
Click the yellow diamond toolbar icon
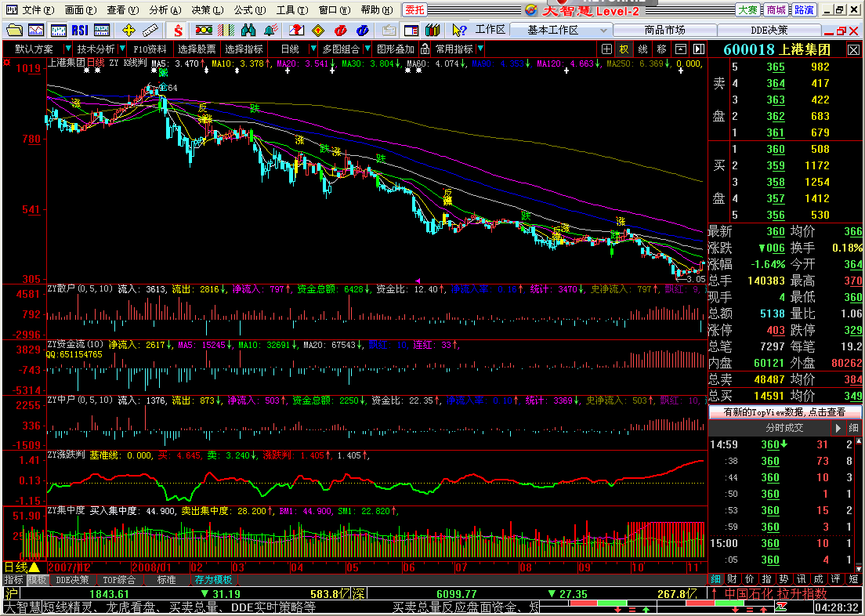click(x=318, y=30)
